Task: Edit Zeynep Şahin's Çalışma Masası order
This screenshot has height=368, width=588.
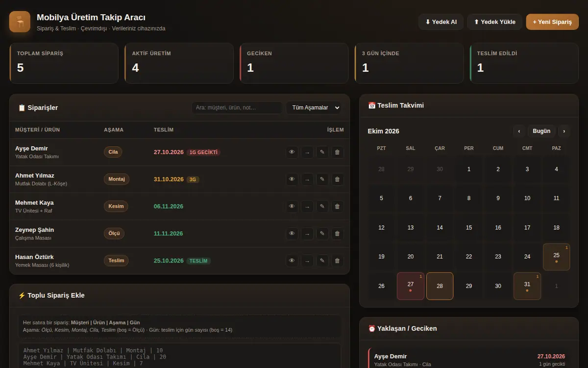Action: (x=322, y=234)
